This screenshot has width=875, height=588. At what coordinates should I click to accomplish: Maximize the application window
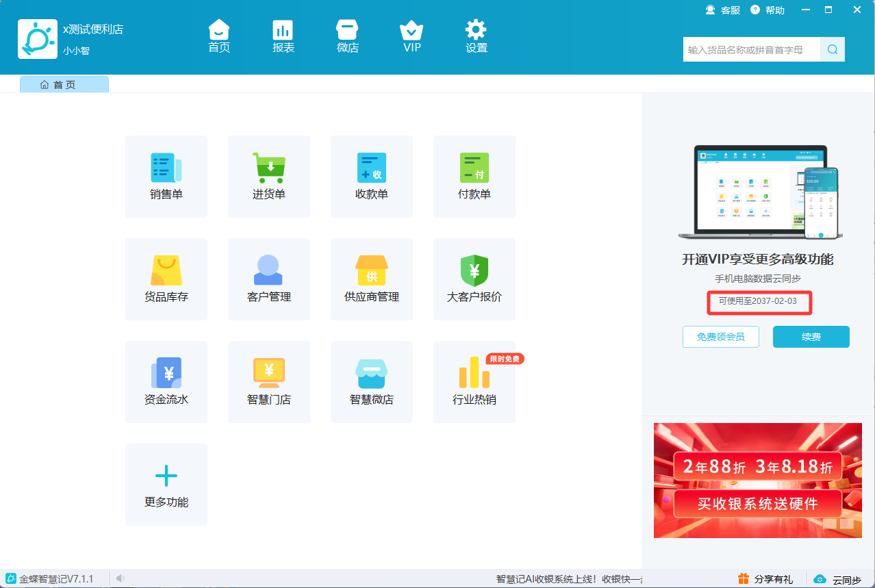pos(828,10)
